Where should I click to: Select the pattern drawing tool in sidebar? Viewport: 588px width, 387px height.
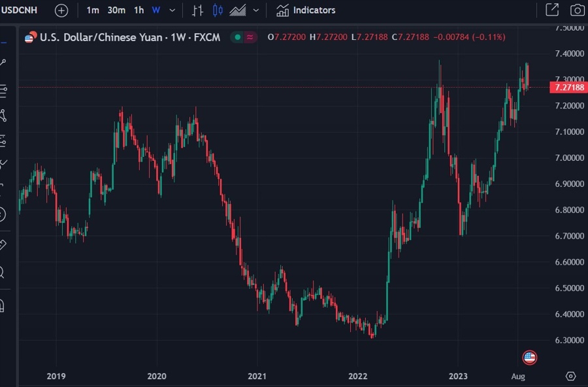pyautogui.click(x=3, y=116)
